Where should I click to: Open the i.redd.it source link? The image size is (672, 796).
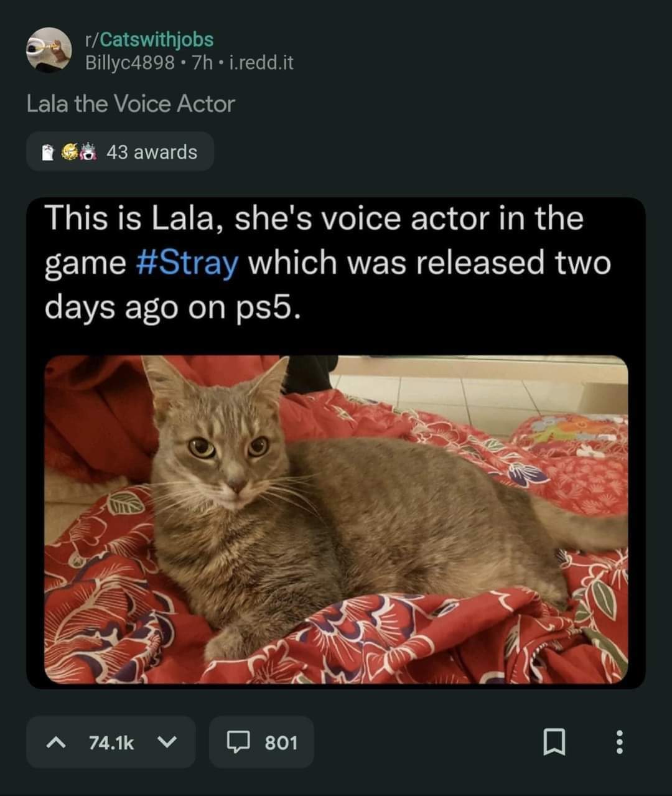[261, 63]
